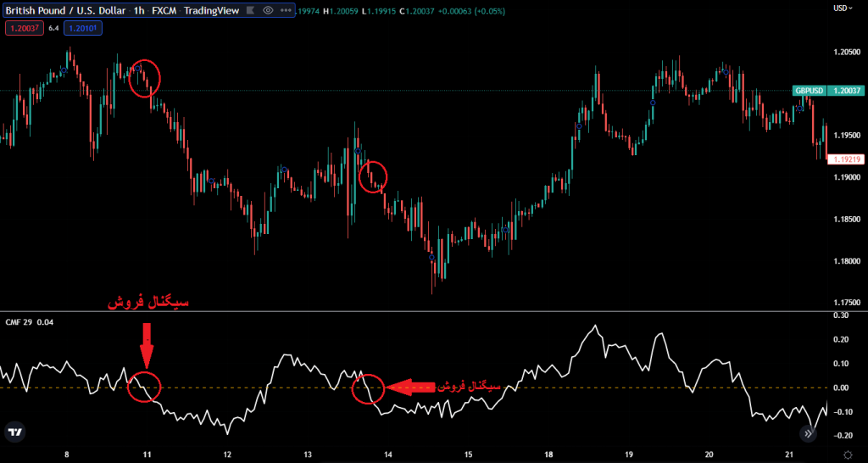Click the 1.20500 price scale level
Screen dimensions: 868x463
847,53
